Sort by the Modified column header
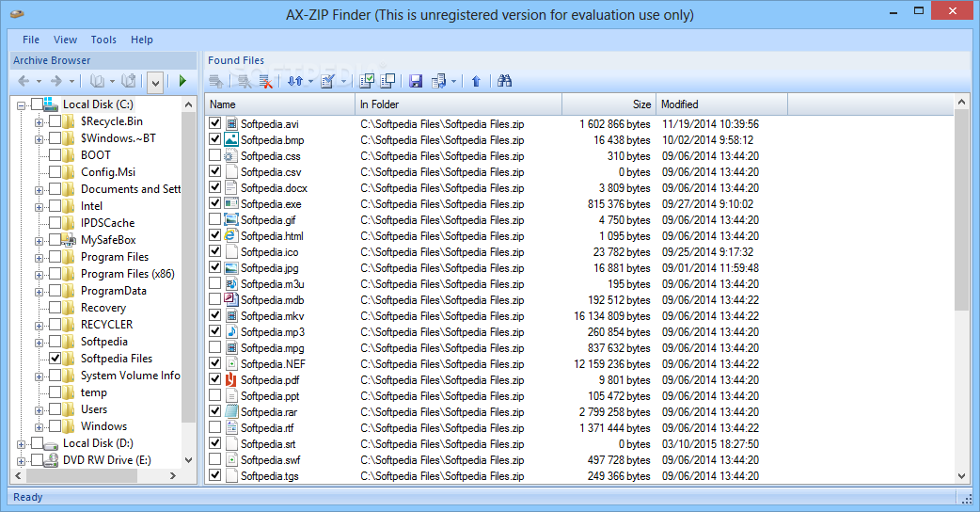Image resolution: width=980 pixels, height=512 pixels. click(722, 104)
